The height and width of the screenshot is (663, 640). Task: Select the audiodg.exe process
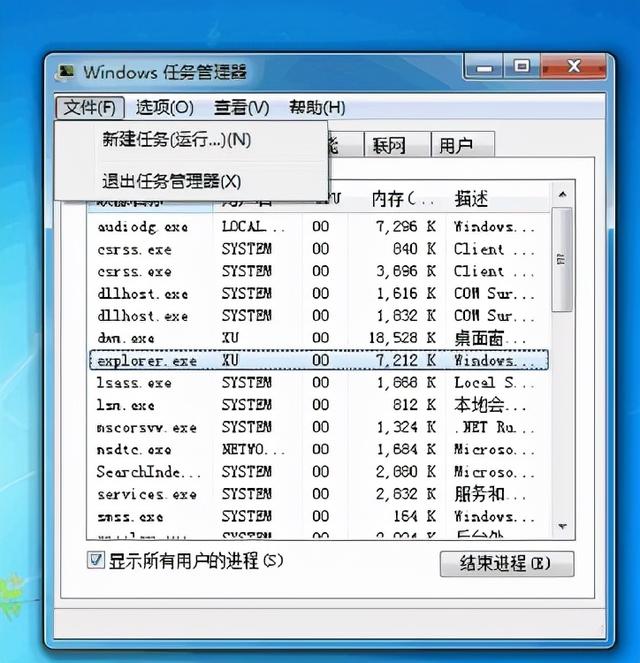(319, 227)
